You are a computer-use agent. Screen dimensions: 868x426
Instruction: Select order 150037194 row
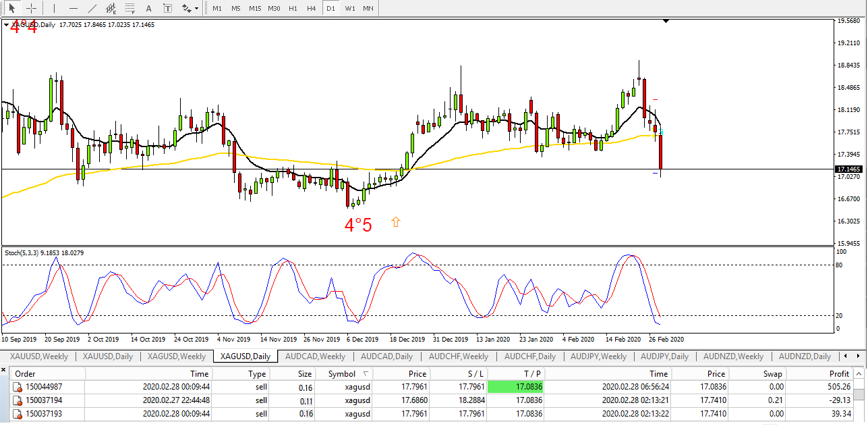[432, 400]
